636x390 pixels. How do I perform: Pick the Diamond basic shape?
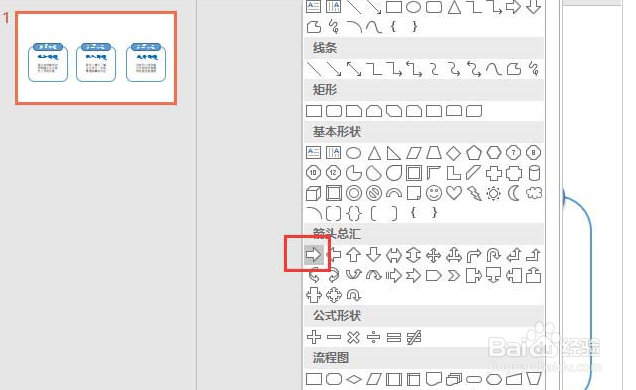point(453,153)
